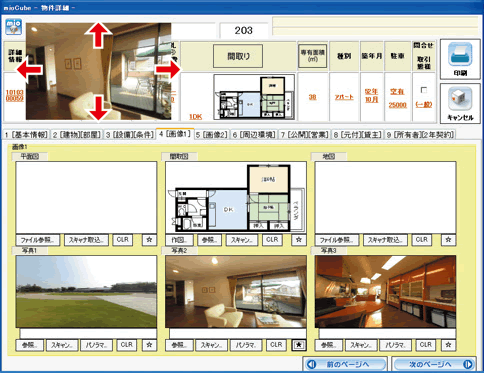Toggle the star button under 写真3
484x373 pixels.
coord(448,345)
